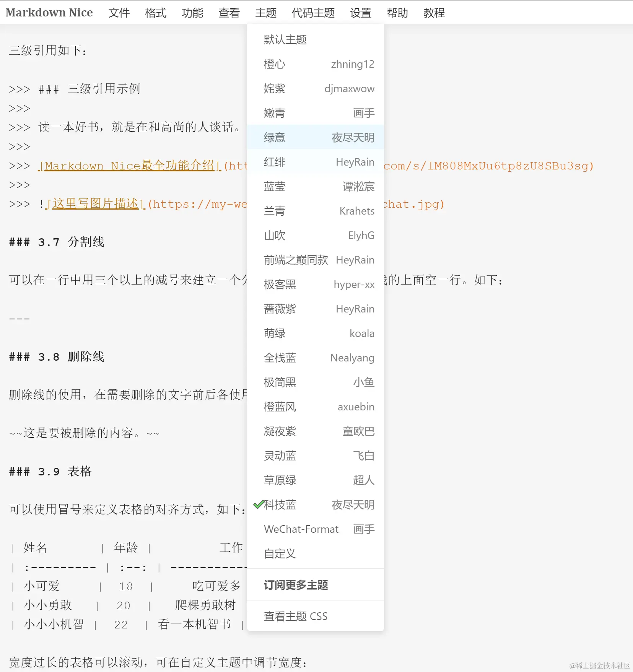This screenshot has height=672, width=633.
Task: Click the 宽度过长的表格可以滚动 line
Action: coord(158,662)
